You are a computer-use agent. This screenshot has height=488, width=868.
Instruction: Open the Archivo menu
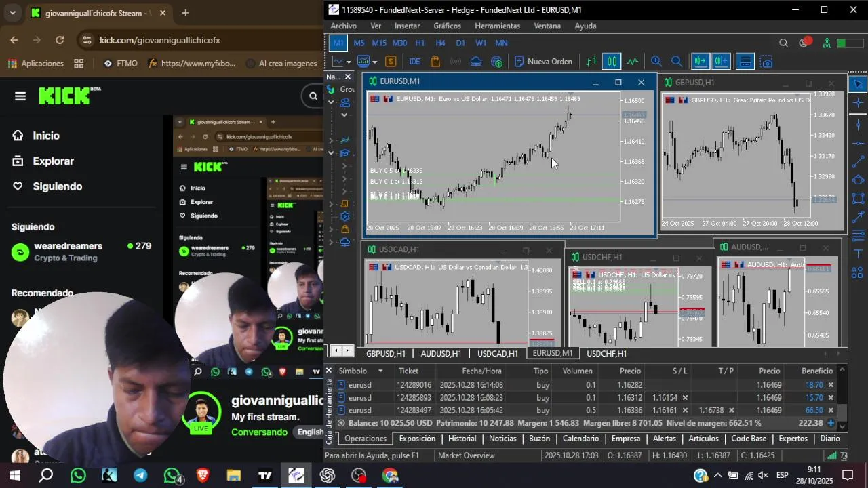343,26
